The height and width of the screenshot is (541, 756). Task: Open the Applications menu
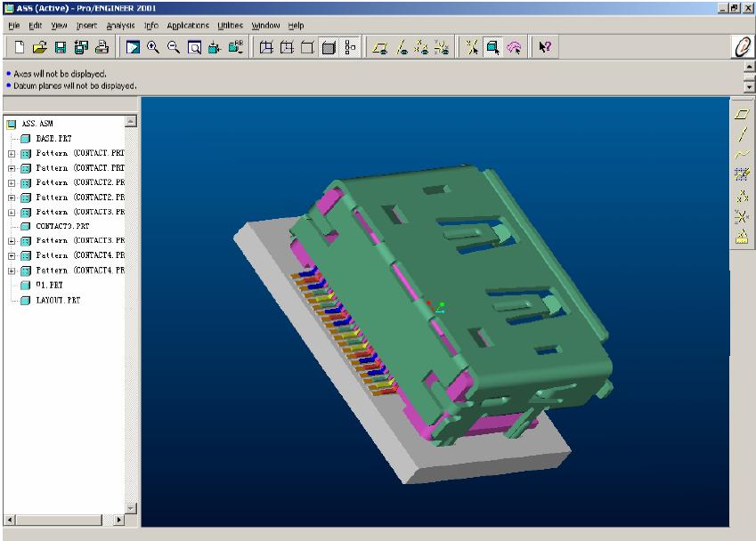pos(188,26)
